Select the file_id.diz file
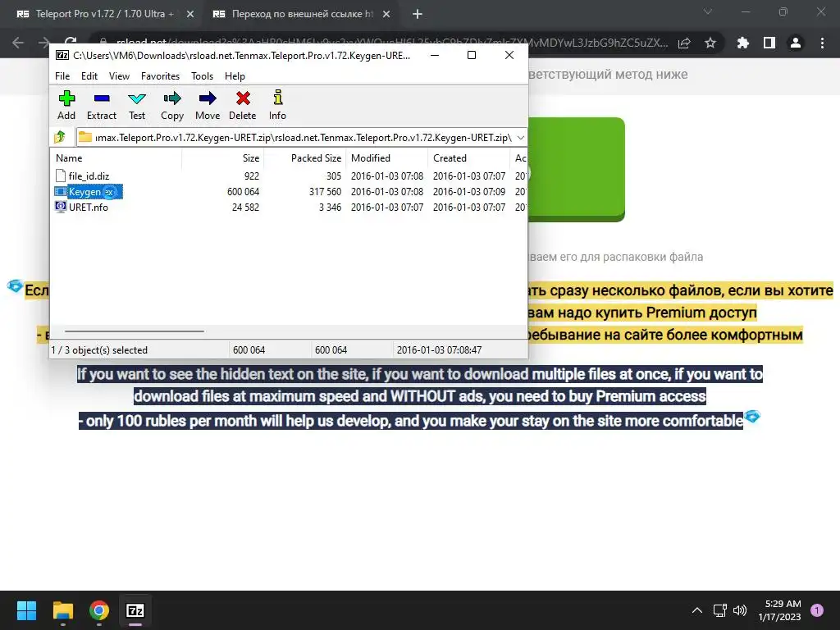The width and height of the screenshot is (840, 630). pyautogui.click(x=89, y=176)
